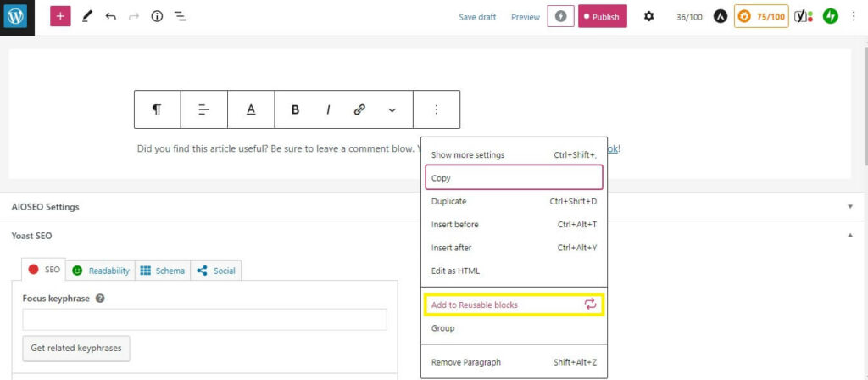Undo the last change
Image resolution: width=868 pixels, height=380 pixels.
click(x=110, y=16)
